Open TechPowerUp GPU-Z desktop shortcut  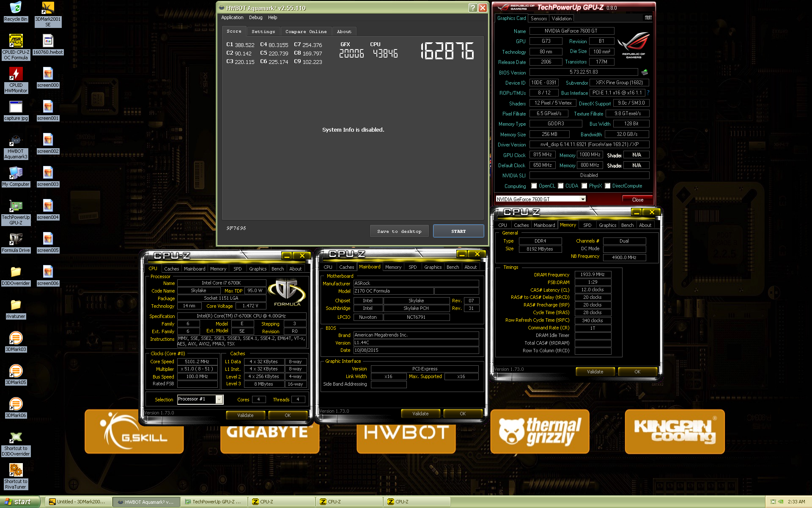click(16, 213)
